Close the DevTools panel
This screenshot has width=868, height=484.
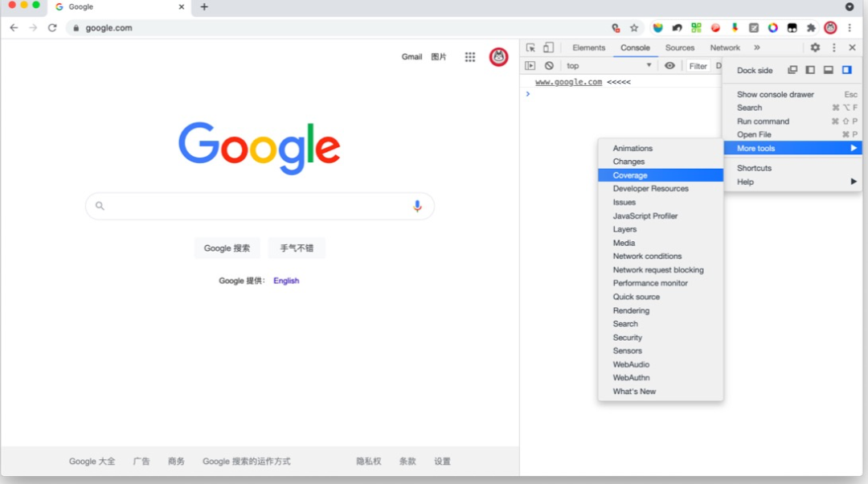(x=852, y=47)
